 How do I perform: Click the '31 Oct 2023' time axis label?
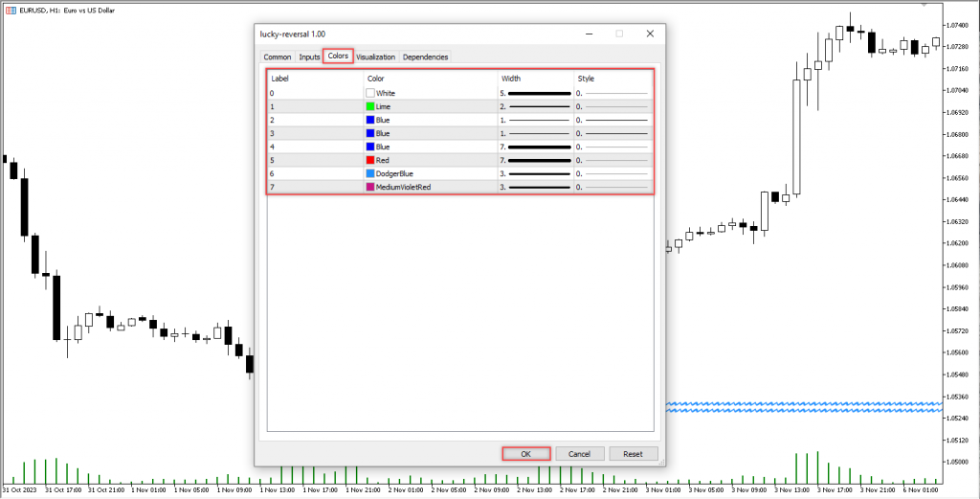(x=20, y=489)
